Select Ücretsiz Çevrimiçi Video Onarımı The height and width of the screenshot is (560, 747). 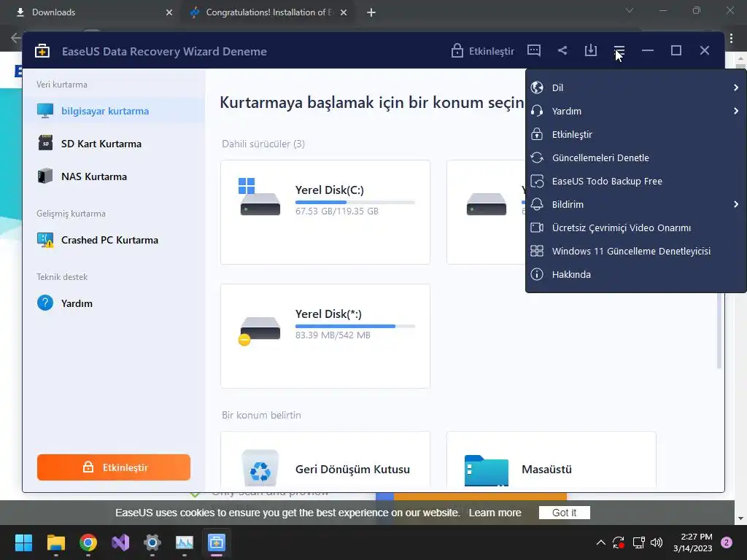point(635,227)
